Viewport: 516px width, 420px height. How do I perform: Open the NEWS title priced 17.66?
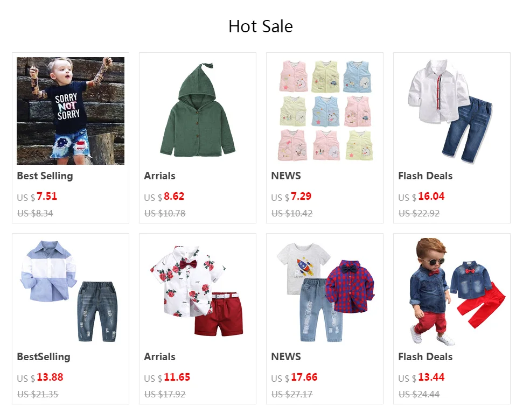[x=286, y=357]
